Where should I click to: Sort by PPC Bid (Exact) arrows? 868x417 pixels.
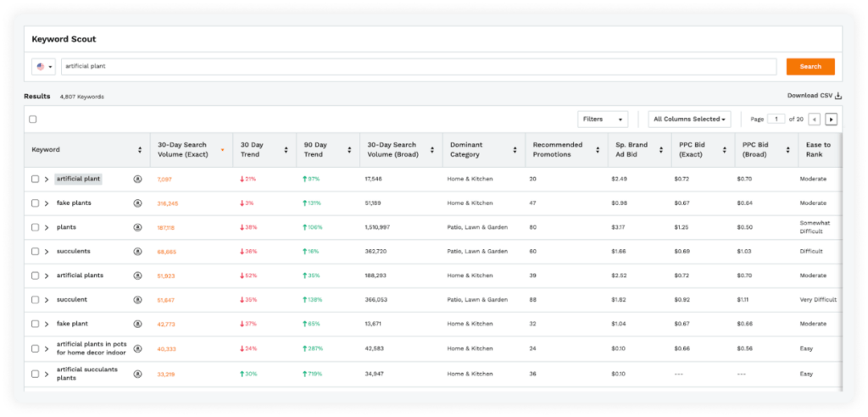[725, 149]
